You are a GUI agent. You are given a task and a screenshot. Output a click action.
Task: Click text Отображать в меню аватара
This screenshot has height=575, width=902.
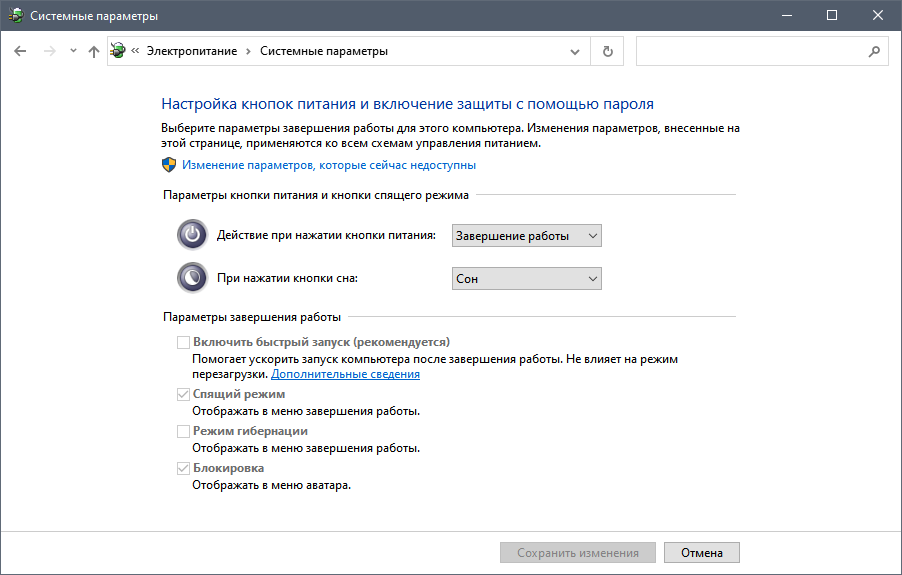click(x=271, y=485)
